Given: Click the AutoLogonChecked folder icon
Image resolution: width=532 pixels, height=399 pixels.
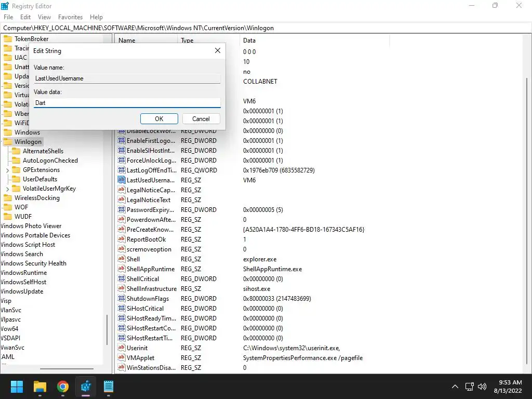Looking at the screenshot, I should click(x=16, y=160).
